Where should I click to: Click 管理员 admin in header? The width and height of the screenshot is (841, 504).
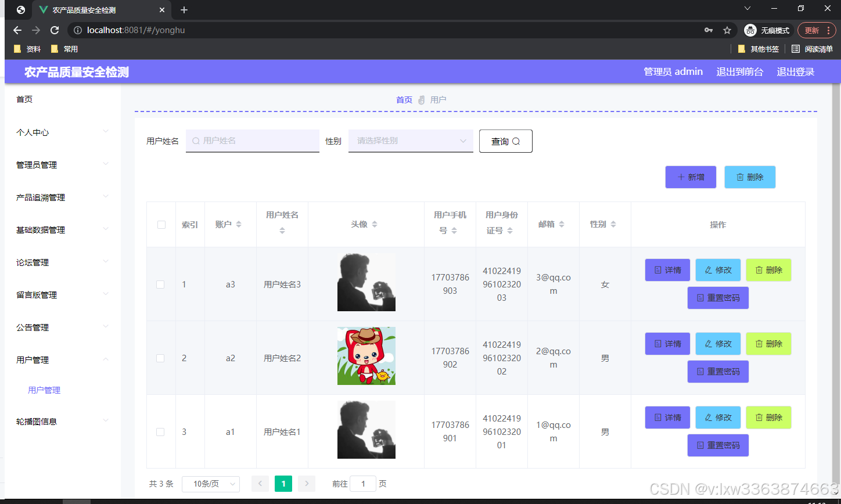(x=673, y=72)
